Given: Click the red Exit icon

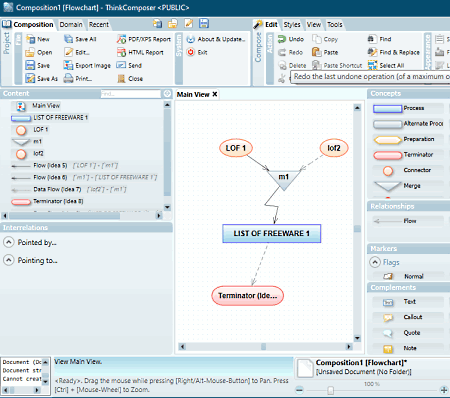Looking at the screenshot, I should click(191, 52).
